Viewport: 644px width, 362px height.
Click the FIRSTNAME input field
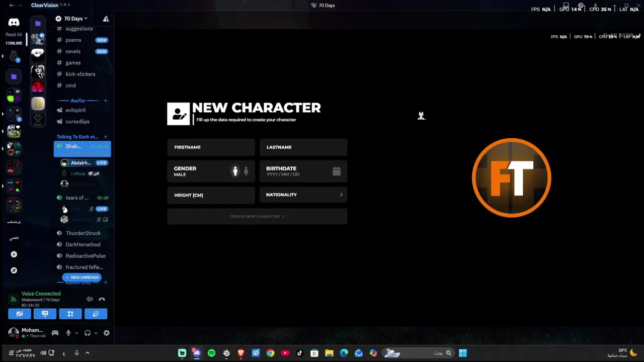click(211, 147)
